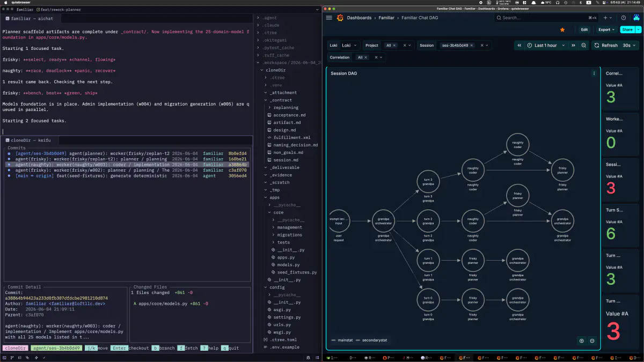Viewport: 644px width, 362px height.
Task: Click Familiar folder in the breadcrumb
Action: pyautogui.click(x=386, y=18)
